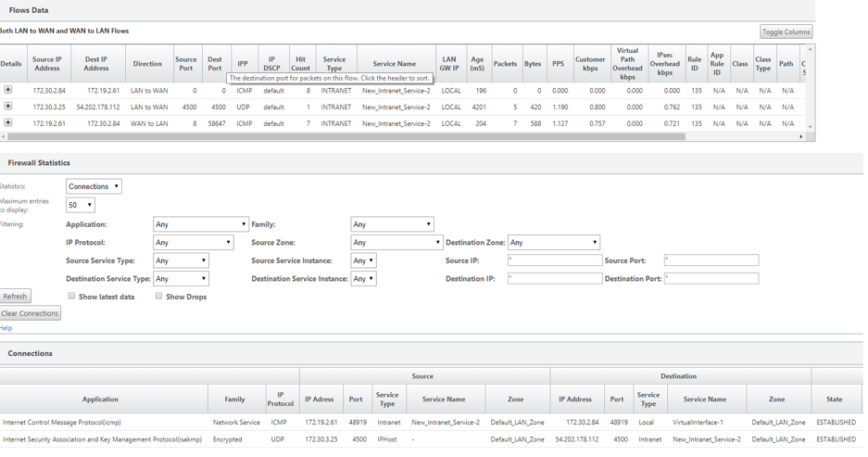
Task: Enable the Show latest data checkbox
Action: pyautogui.click(x=71, y=296)
